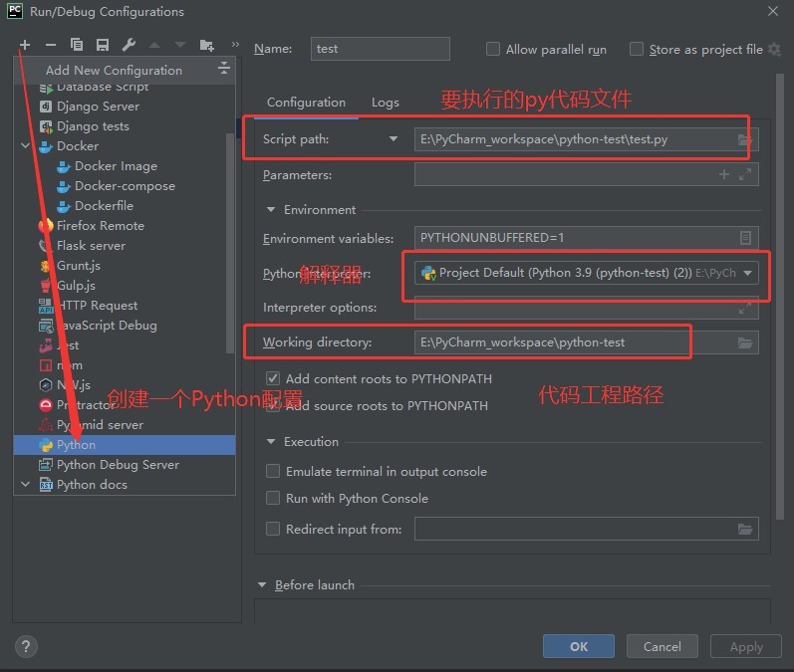Browse for Redirect input file icon
This screenshot has width=794, height=672.
pyautogui.click(x=745, y=530)
